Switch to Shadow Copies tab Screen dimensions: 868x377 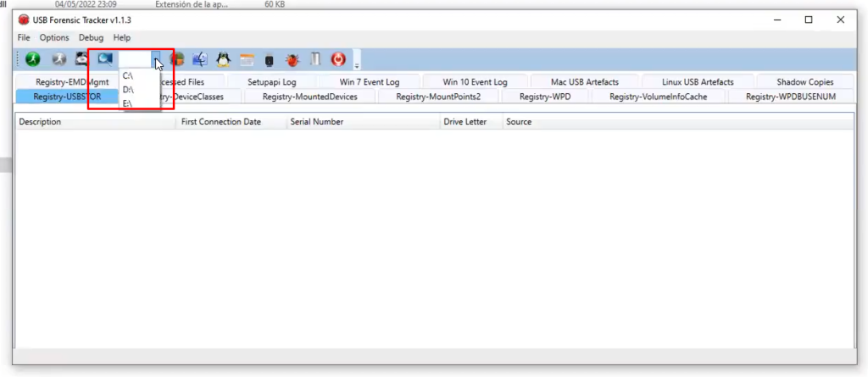[805, 82]
